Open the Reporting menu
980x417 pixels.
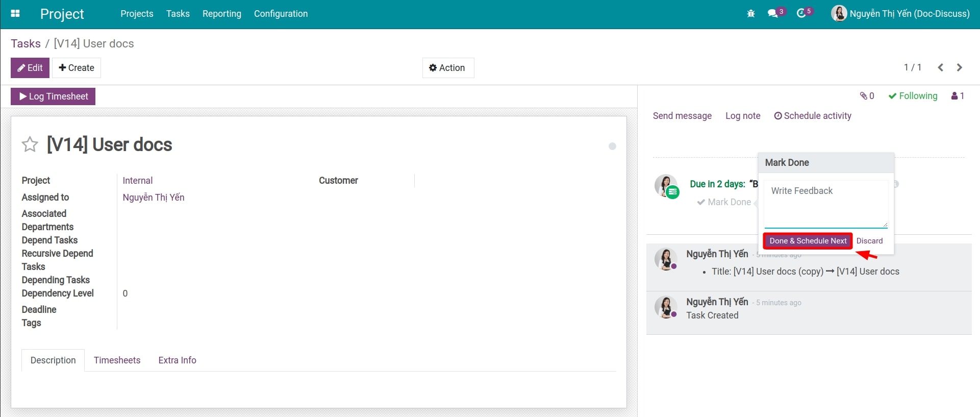coord(221,14)
